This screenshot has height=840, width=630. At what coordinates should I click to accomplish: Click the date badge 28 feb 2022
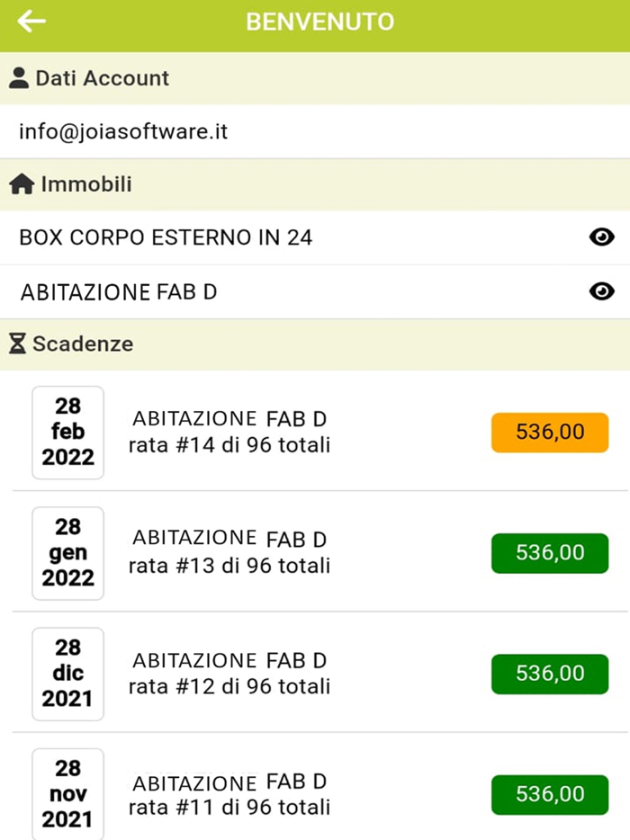click(x=67, y=432)
